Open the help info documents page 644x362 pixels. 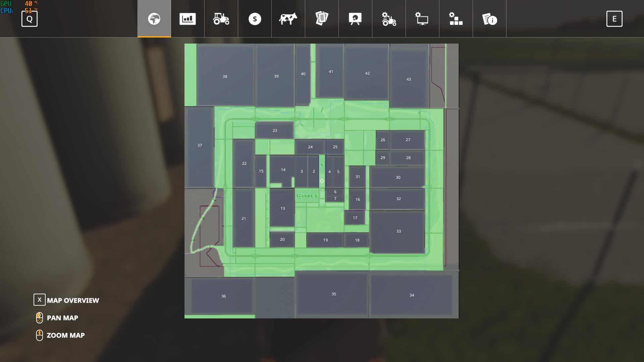489,19
